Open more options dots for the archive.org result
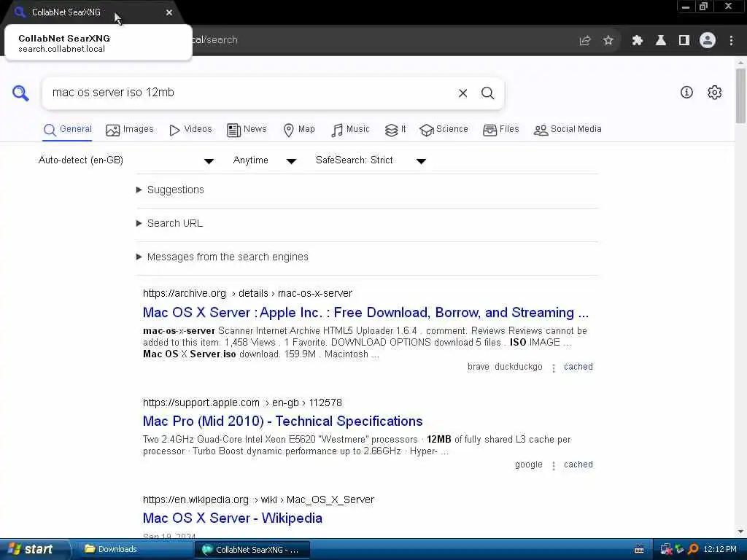 pos(553,368)
